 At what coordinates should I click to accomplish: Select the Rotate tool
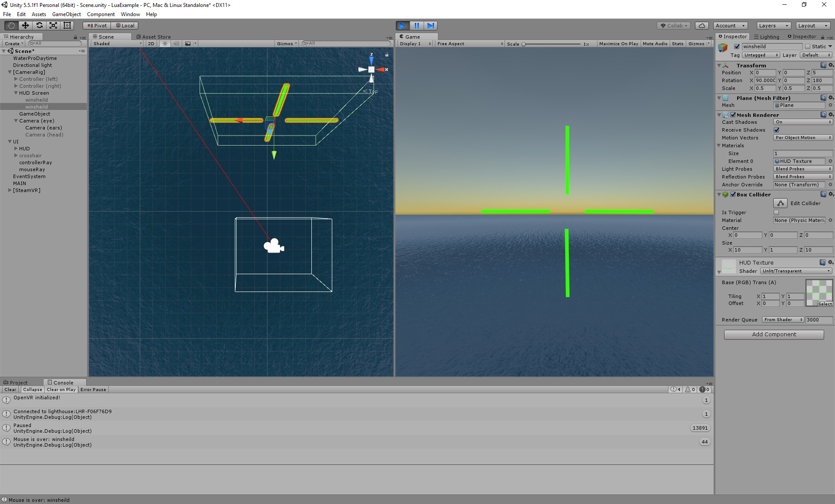point(39,26)
